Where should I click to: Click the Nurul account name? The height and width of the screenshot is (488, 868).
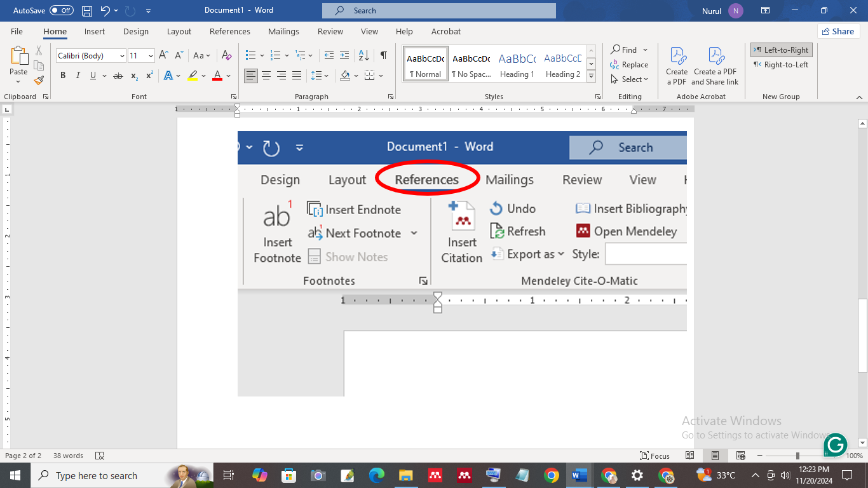point(711,11)
